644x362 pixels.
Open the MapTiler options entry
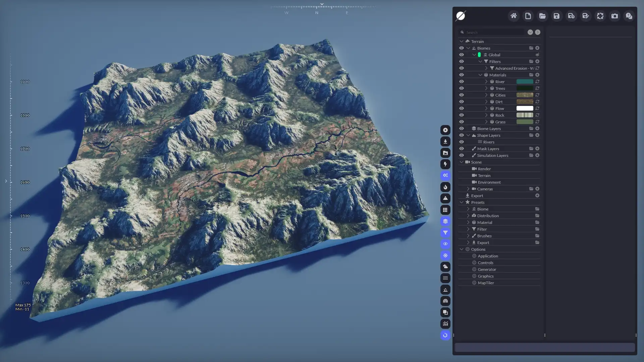(485, 283)
